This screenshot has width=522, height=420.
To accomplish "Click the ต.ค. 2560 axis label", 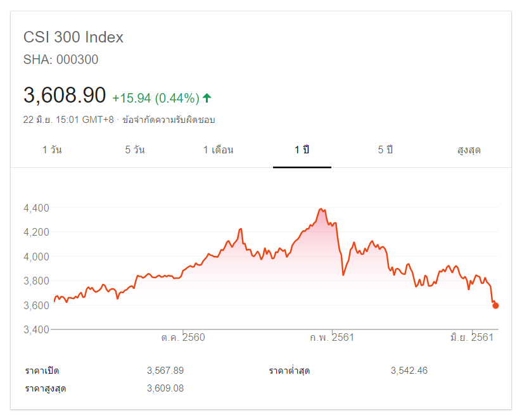I will pos(183,338).
